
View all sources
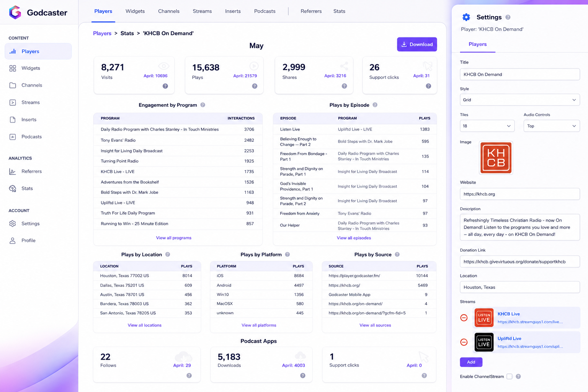[375, 325]
